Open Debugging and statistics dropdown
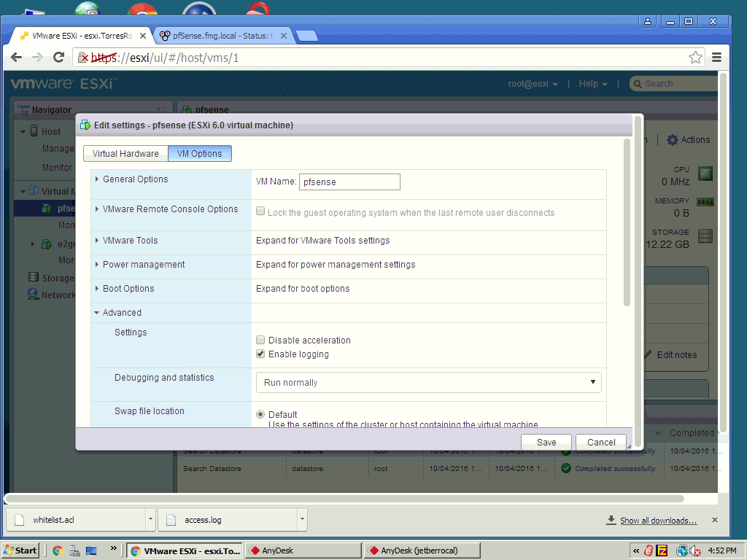 428,382
